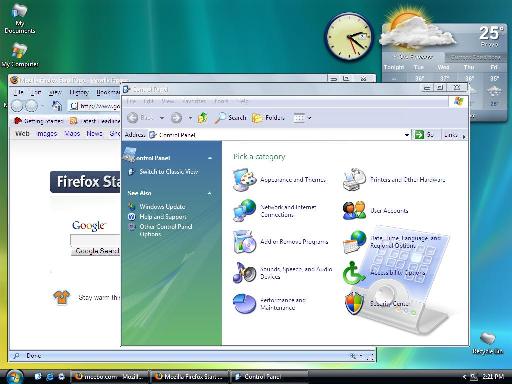Open Date, Time, Language and Regional icon
Screen dimensions: 512x384
tap(355, 242)
